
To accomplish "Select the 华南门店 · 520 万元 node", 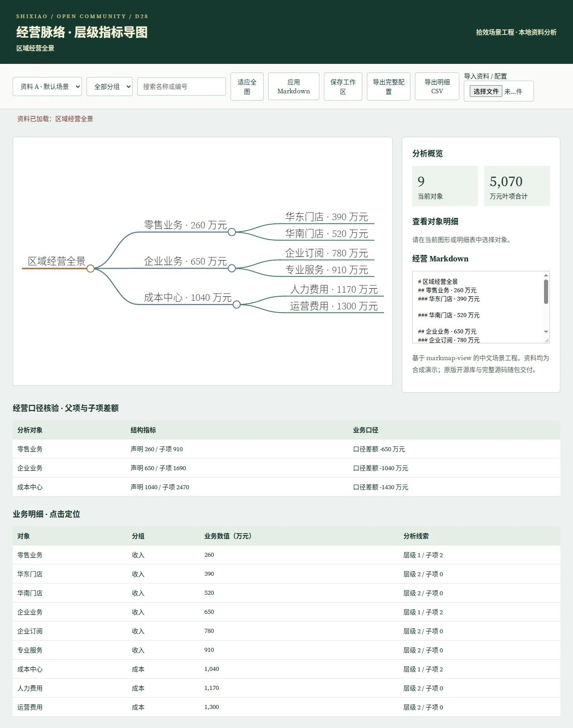I will pyautogui.click(x=327, y=234).
